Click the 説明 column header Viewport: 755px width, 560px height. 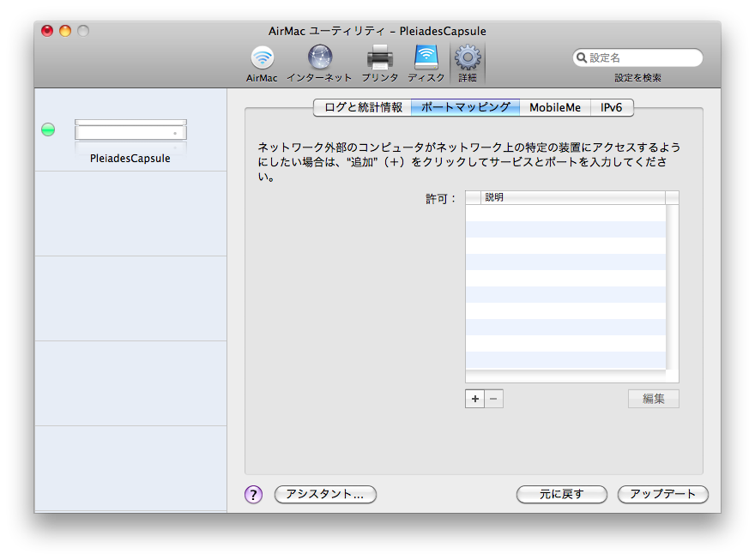pos(572,197)
